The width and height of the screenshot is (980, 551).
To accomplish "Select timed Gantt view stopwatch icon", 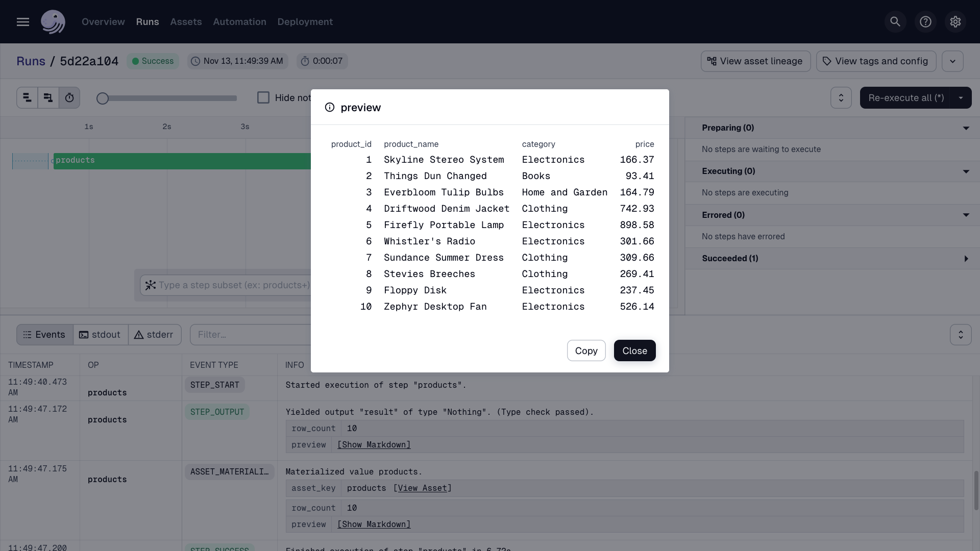I will pos(69,98).
